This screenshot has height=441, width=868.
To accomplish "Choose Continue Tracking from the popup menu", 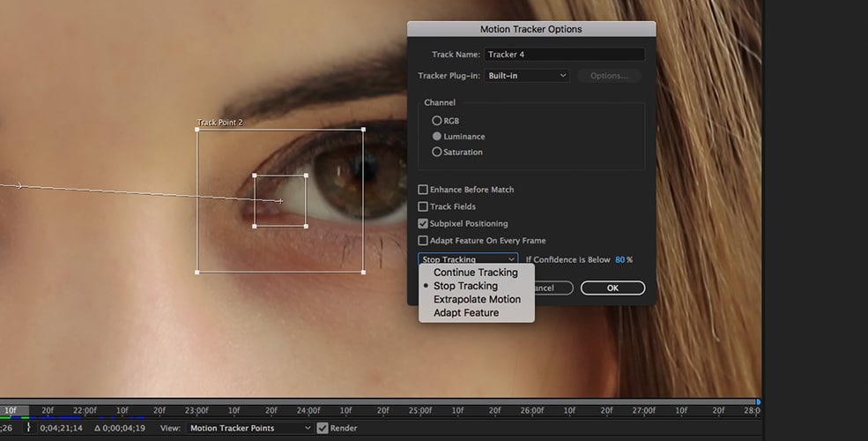I will 475,273.
